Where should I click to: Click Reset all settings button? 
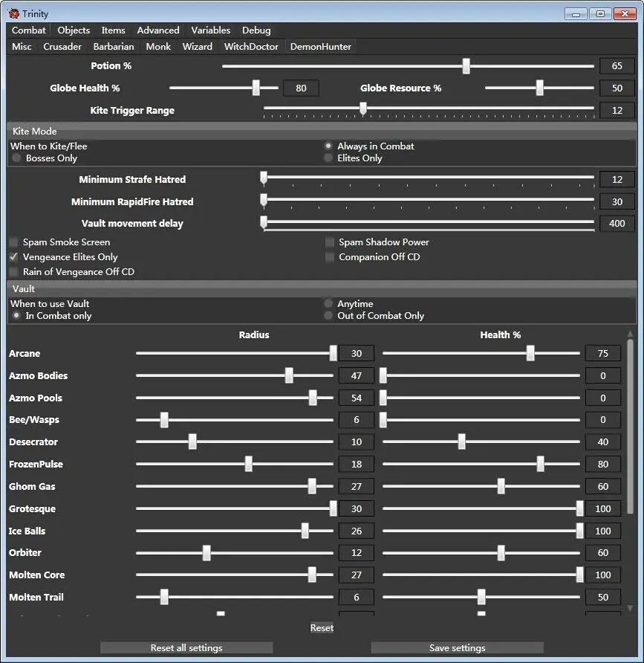pyautogui.click(x=186, y=648)
